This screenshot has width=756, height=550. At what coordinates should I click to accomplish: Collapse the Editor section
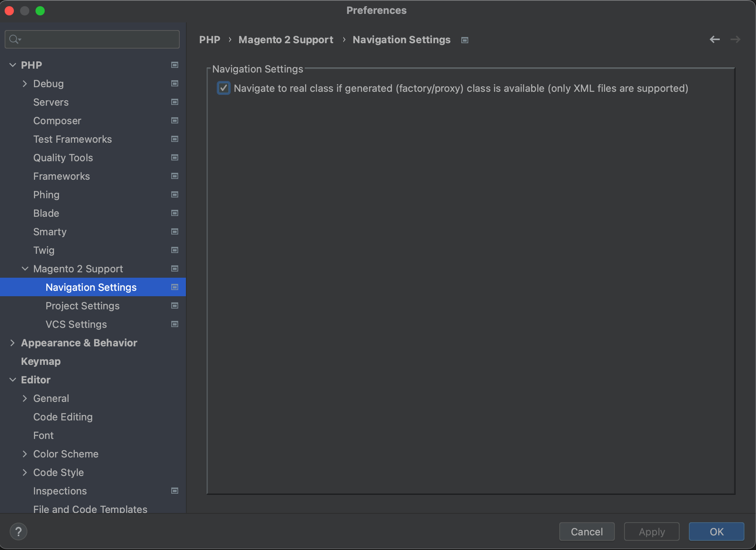(x=13, y=380)
